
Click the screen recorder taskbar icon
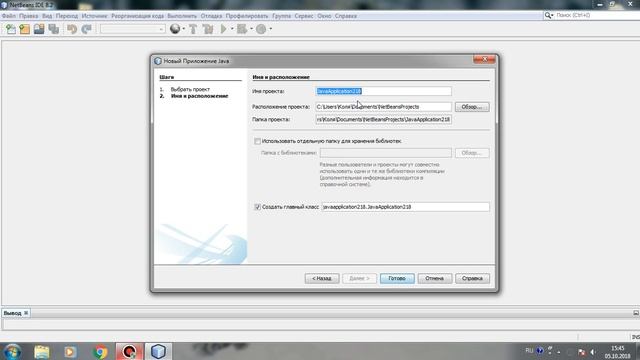(x=129, y=351)
